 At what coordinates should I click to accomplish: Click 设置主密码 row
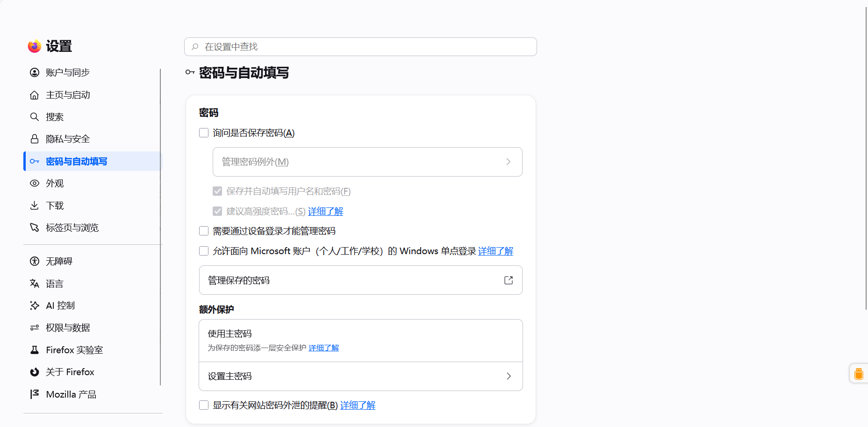(x=361, y=376)
